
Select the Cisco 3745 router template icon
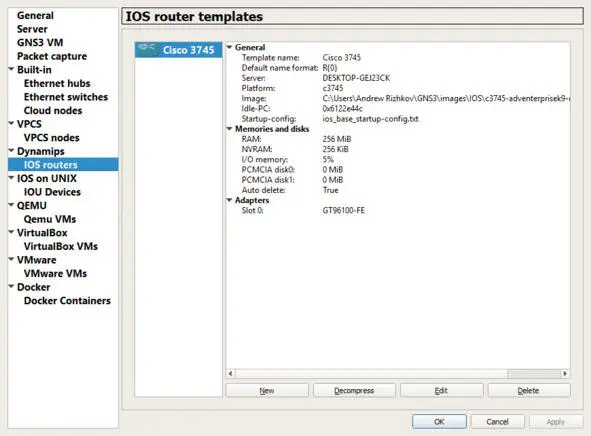coord(147,49)
